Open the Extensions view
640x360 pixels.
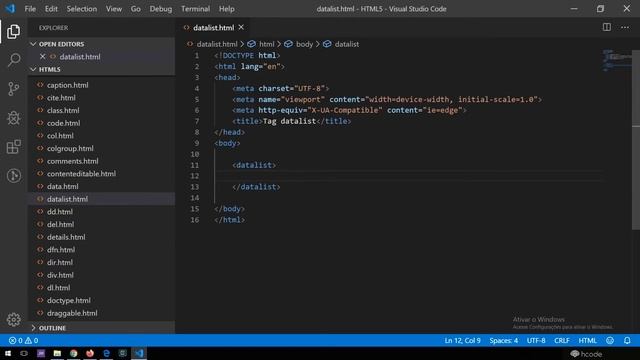(13, 147)
